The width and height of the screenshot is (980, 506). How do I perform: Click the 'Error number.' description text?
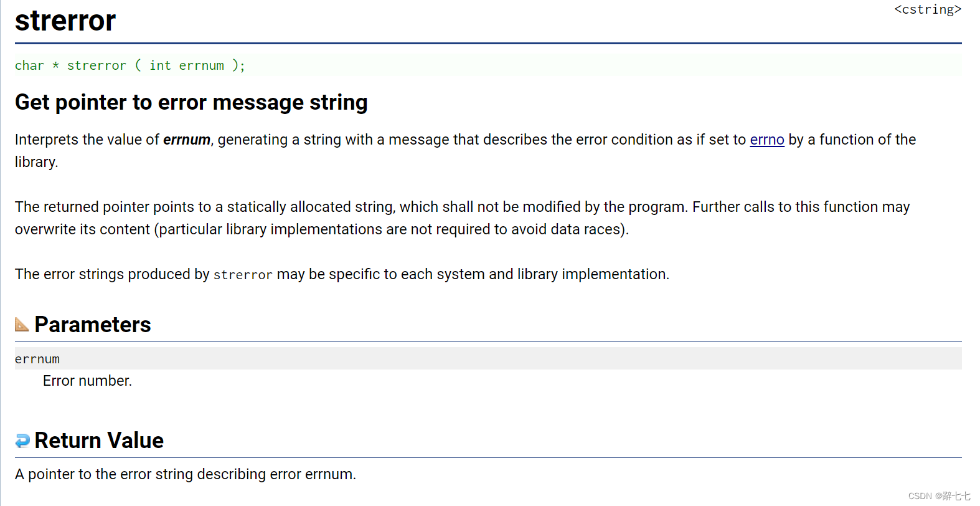(x=87, y=381)
